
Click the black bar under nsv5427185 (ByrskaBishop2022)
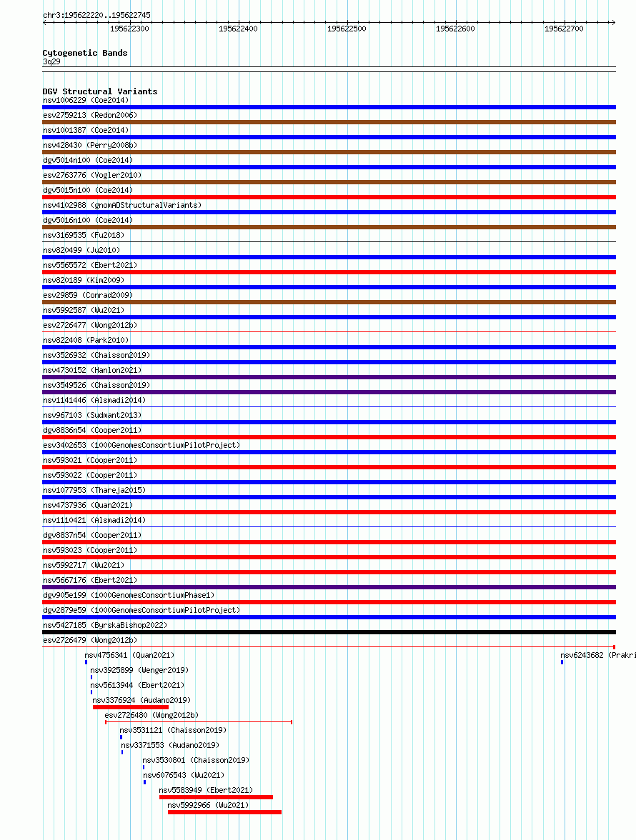(329, 632)
